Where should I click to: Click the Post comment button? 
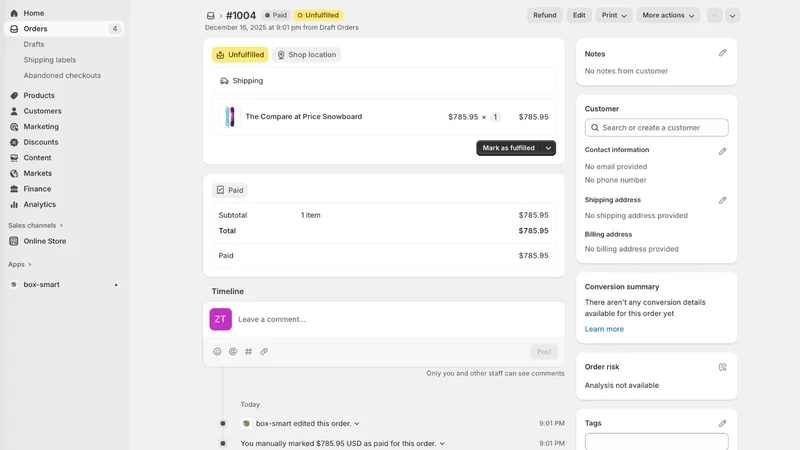[544, 352]
